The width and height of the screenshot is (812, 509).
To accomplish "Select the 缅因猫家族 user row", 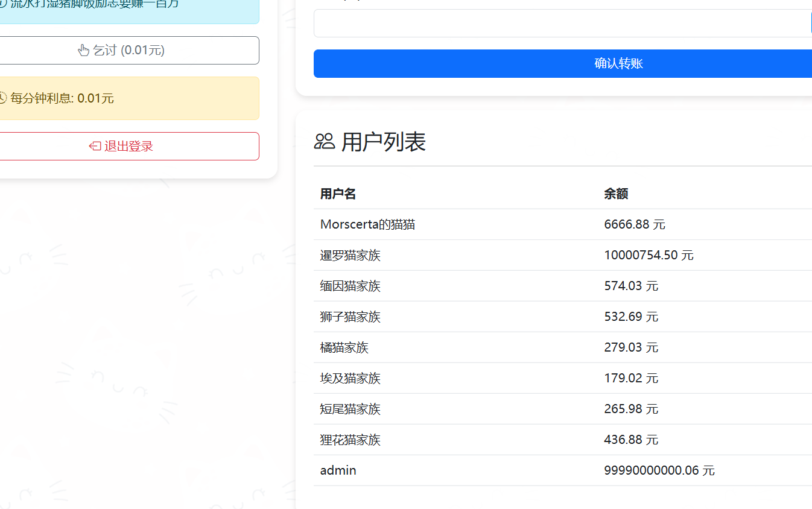I will (350, 285).
